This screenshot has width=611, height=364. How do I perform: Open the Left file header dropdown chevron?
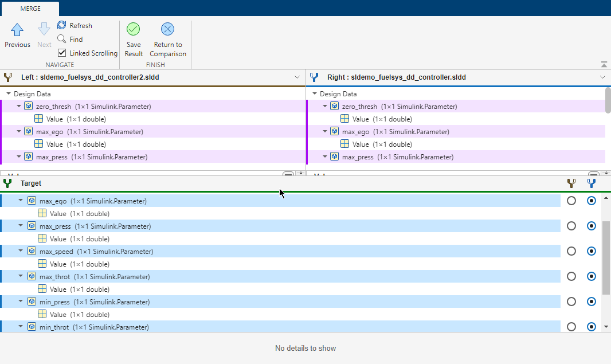(297, 77)
